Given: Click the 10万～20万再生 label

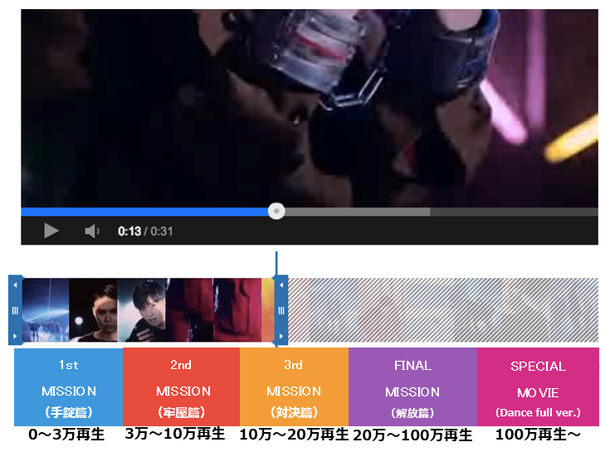Looking at the screenshot, I should point(294,434).
